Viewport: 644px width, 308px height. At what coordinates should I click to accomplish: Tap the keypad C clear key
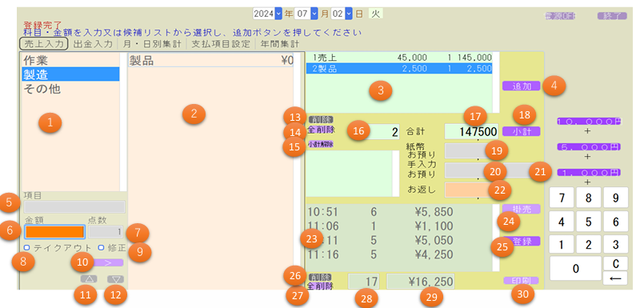(x=615, y=263)
